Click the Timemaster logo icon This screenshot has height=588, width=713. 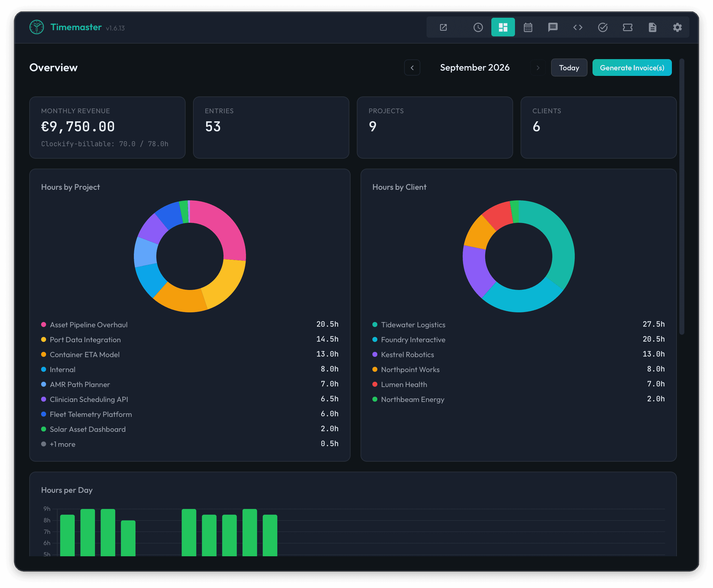(x=37, y=27)
